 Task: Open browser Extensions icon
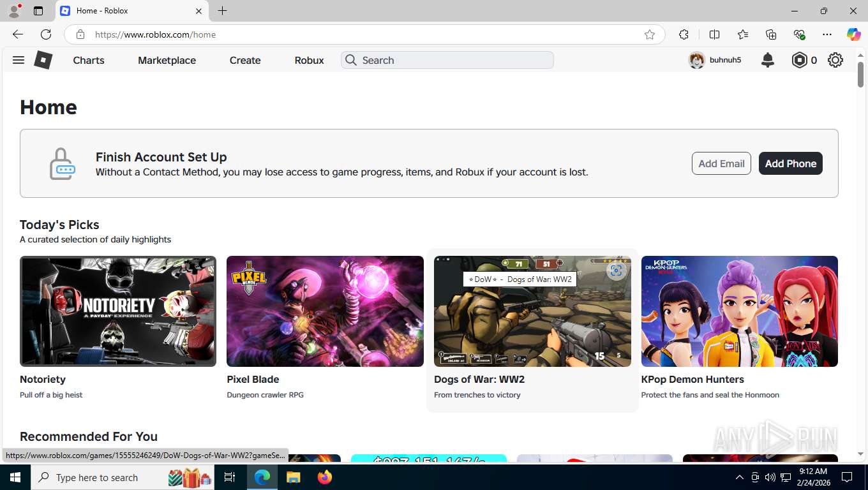click(684, 34)
